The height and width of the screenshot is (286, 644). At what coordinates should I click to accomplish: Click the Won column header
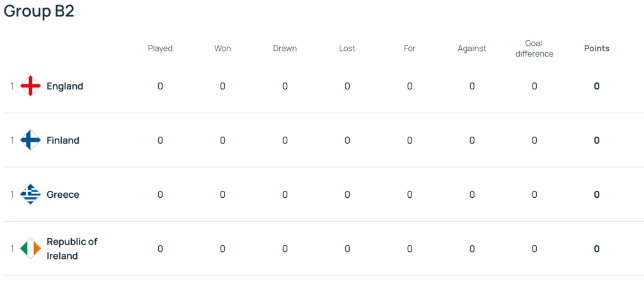222,49
